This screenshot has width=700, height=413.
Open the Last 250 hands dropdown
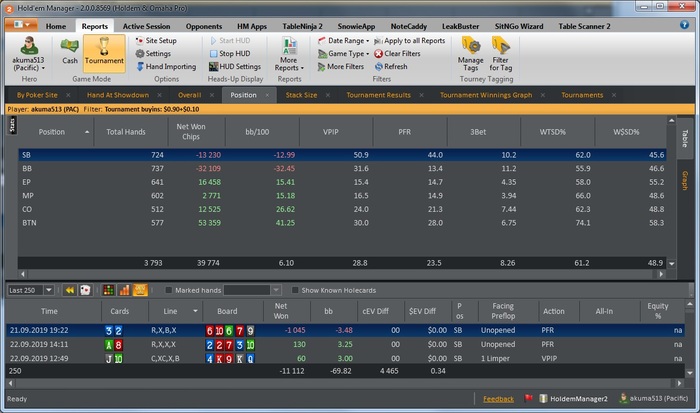49,290
